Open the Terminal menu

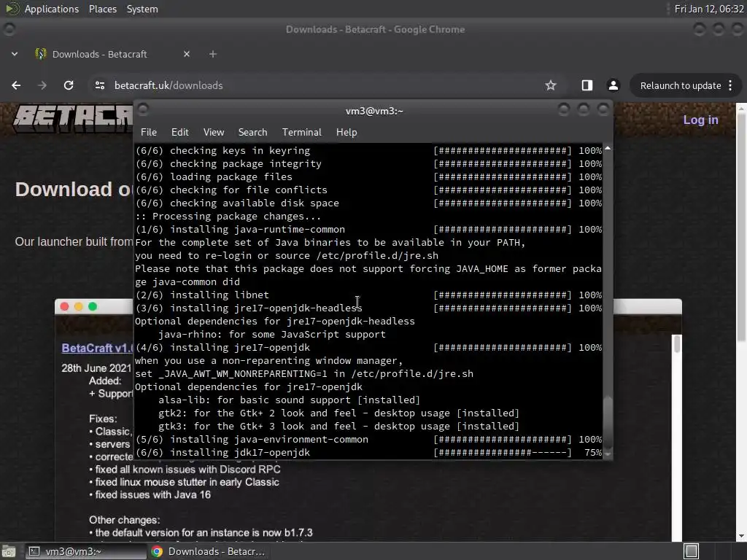point(301,133)
